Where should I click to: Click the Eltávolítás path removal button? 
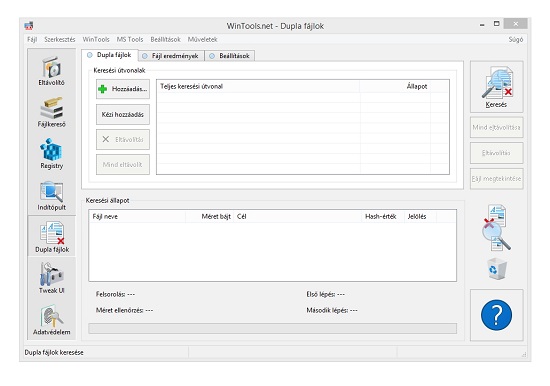tap(123, 139)
